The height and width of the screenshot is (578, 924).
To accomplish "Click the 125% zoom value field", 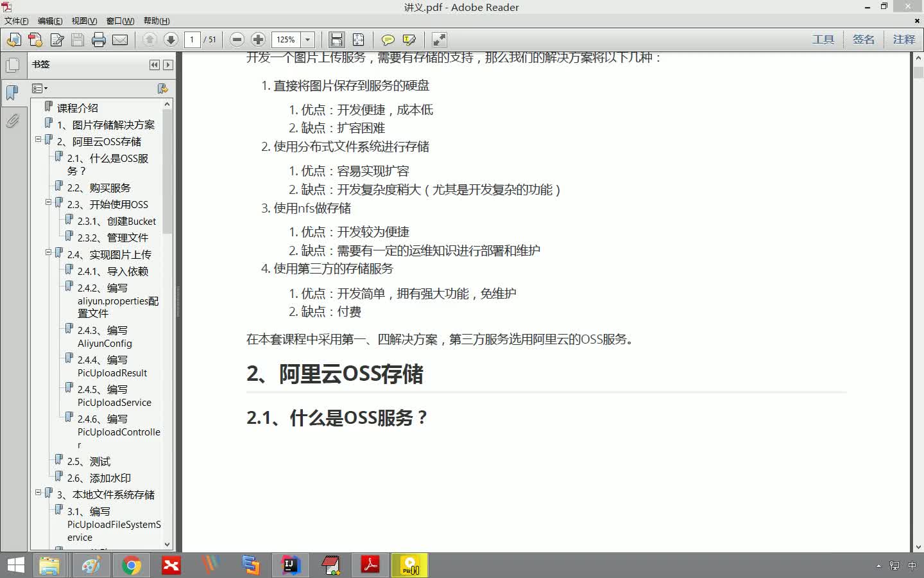I will [286, 40].
